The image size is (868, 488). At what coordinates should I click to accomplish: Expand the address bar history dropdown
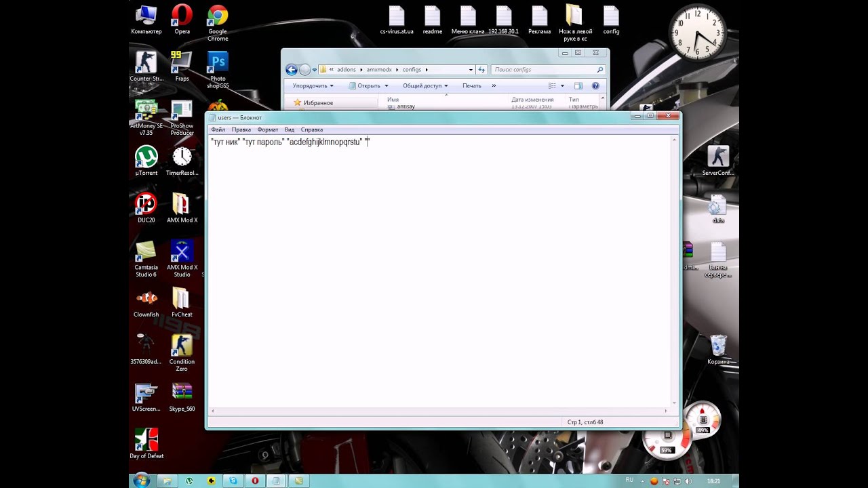[471, 70]
